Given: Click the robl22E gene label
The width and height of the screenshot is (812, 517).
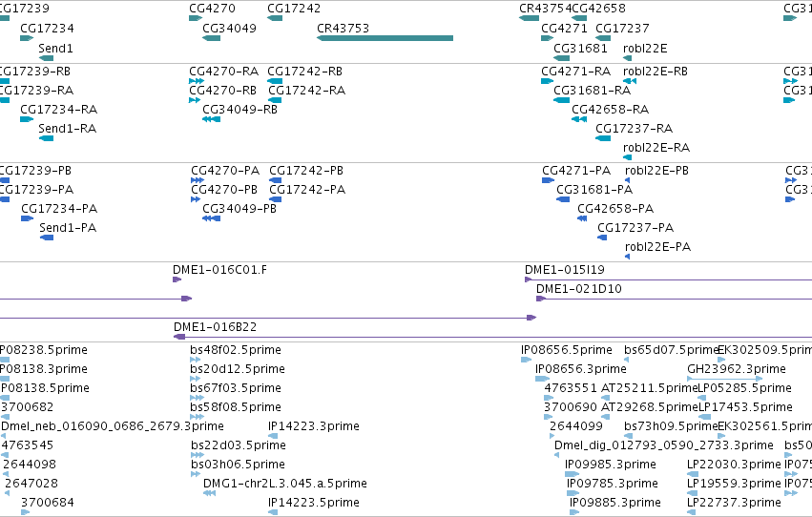Looking at the screenshot, I should point(645,49).
